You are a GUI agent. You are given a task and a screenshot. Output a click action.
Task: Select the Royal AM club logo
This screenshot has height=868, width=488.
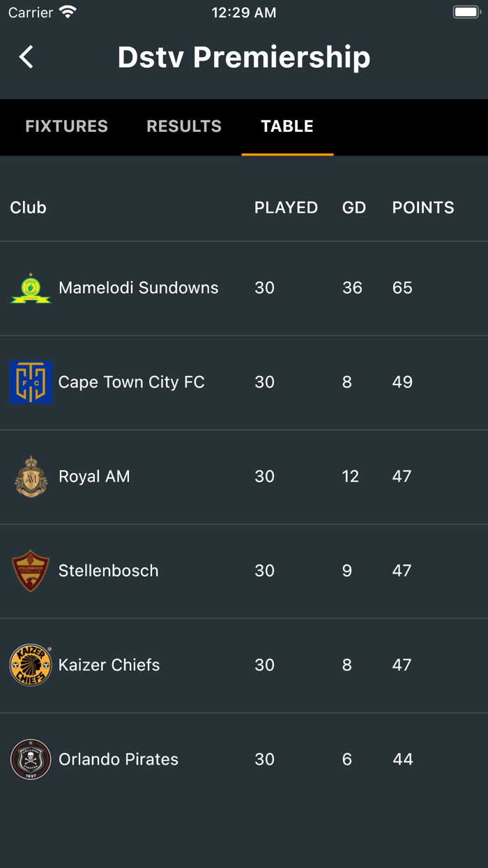31,476
